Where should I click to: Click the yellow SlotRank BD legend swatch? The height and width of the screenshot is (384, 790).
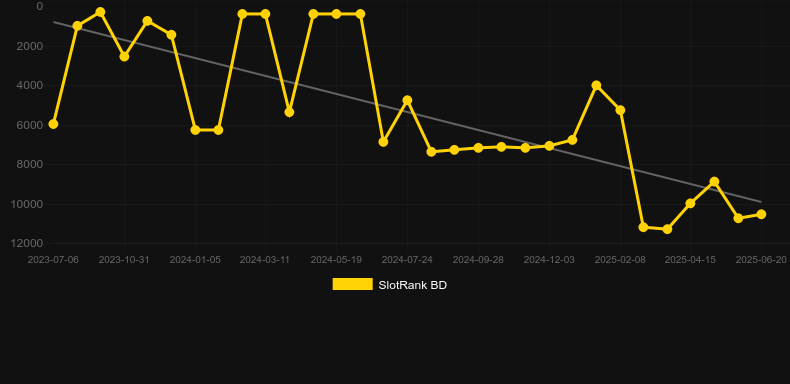[353, 284]
